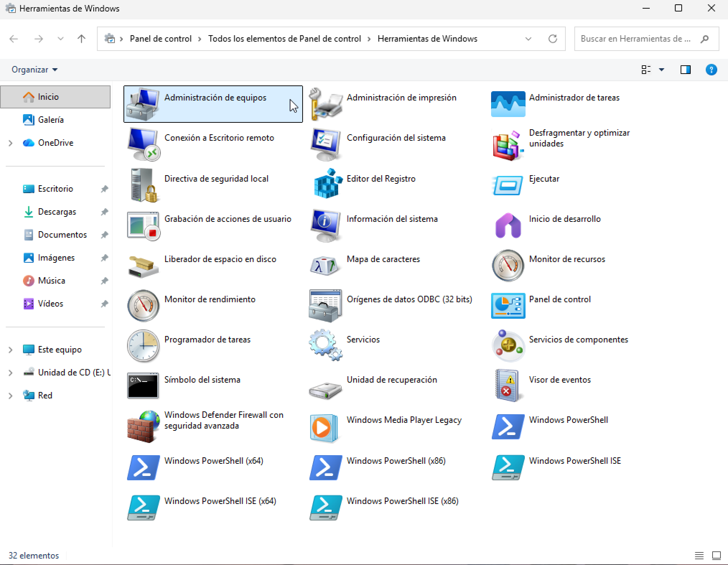Click the Mapa de caracteres icon
The width and height of the screenshot is (728, 565).
point(325,266)
